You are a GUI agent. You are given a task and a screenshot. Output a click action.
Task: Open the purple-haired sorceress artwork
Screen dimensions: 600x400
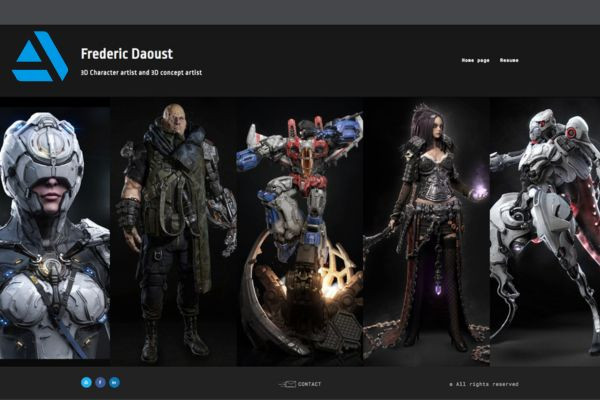[426, 232]
